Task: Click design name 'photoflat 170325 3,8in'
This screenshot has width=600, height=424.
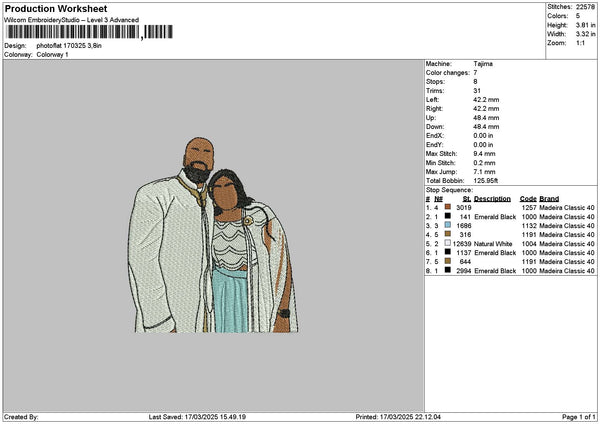Action: [69, 46]
